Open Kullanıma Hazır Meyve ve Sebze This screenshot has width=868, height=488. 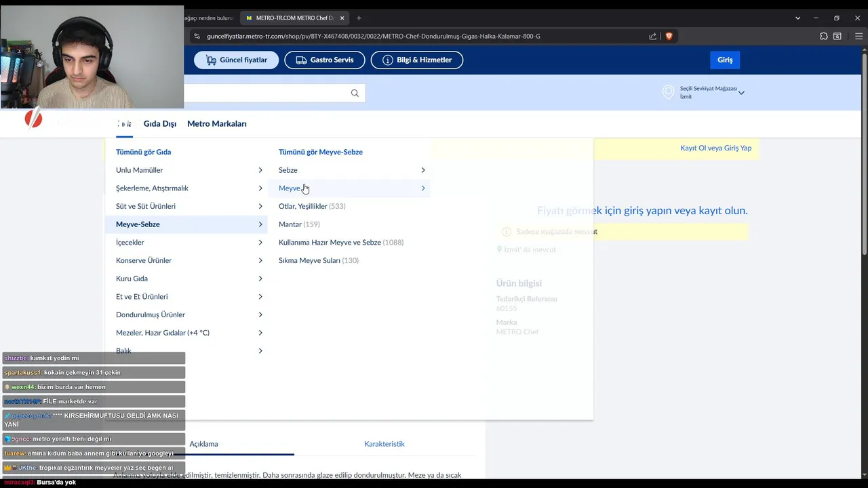coord(341,243)
